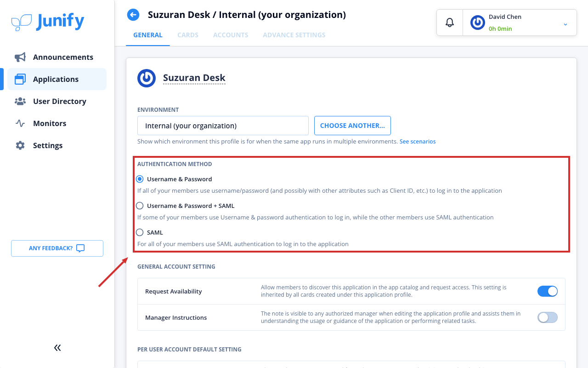
Task: Open User Directory in the sidebar
Action: [57, 101]
